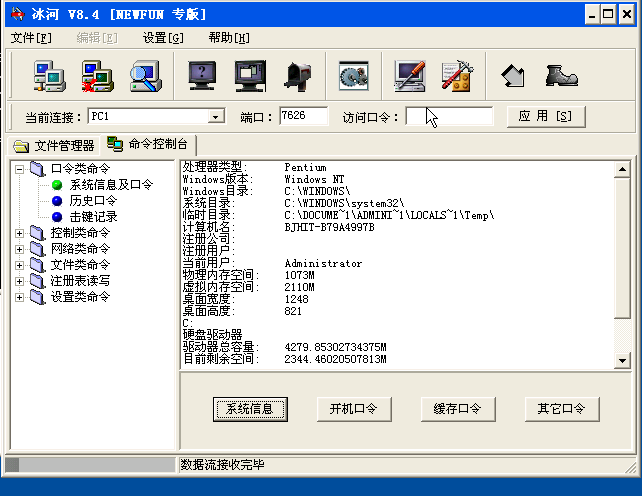Image resolution: width=642 pixels, height=496 pixels.
Task: Click the folder icon of 网络类命令
Action: [x=37, y=249]
